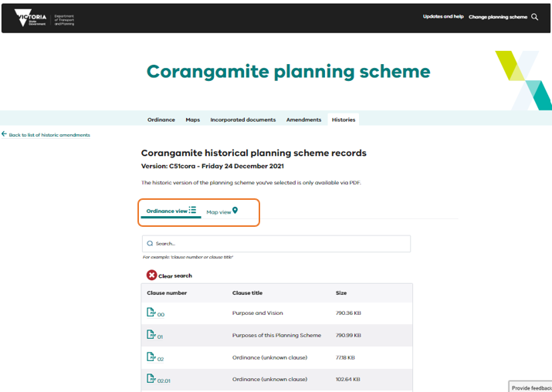552x392 pixels.
Task: Click the Victoria State Government logo
Action: [x=30, y=17]
